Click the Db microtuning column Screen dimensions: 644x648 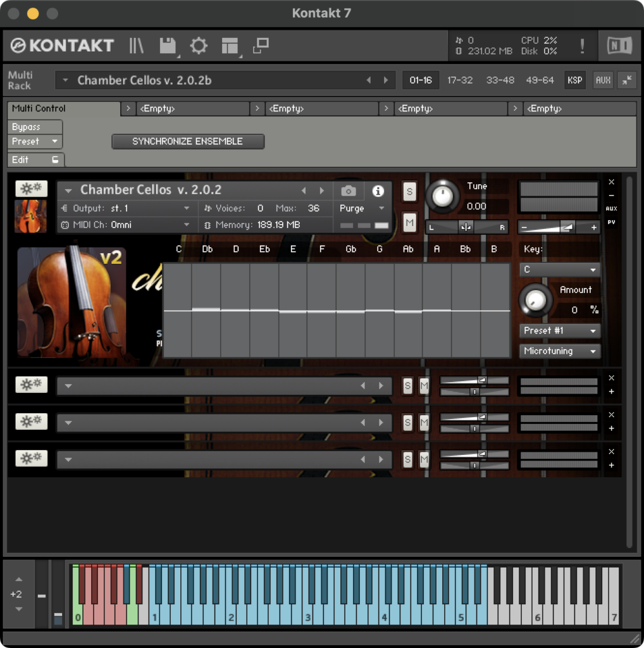point(206,310)
